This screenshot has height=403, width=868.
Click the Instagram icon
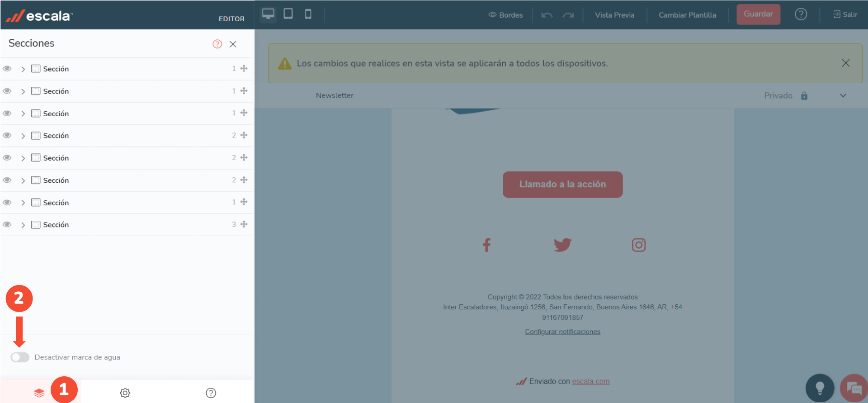coord(638,245)
